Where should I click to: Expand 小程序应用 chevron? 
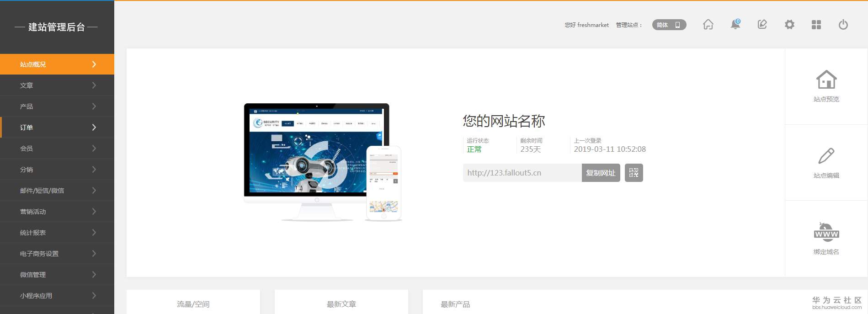(94, 296)
